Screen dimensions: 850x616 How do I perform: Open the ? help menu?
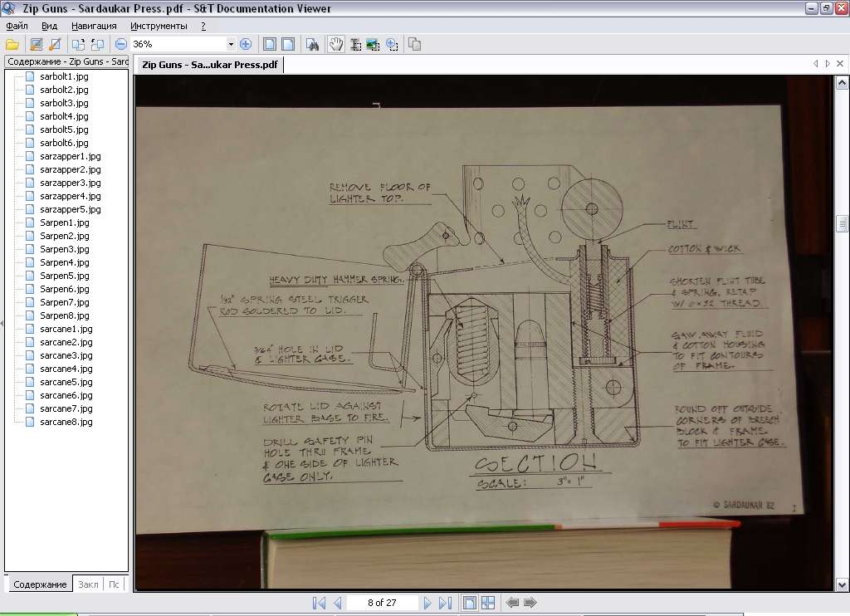pos(203,26)
